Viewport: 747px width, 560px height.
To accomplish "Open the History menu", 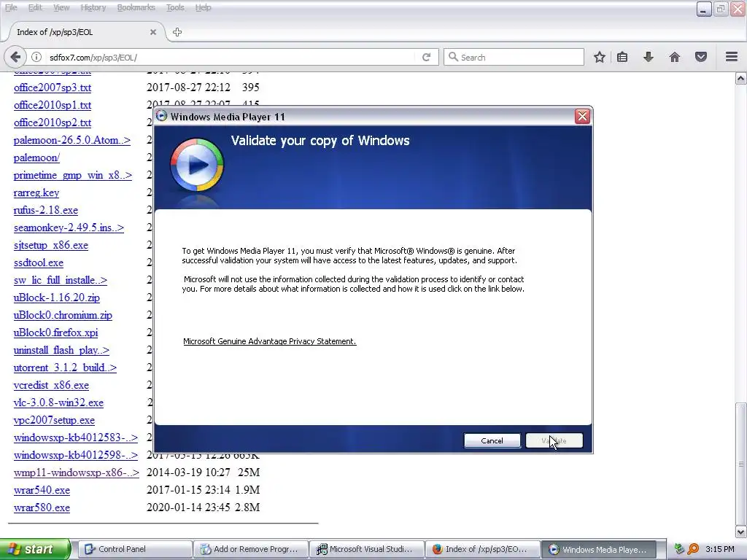I will 93,7.
